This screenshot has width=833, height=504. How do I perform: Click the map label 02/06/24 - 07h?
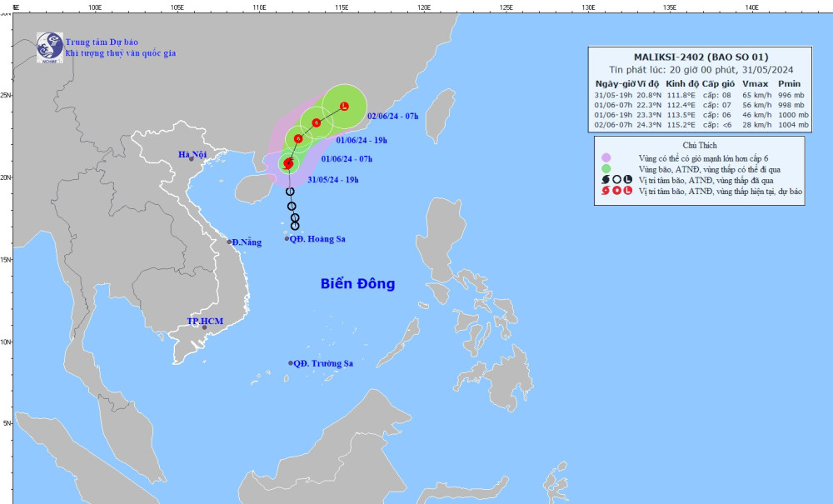[x=393, y=116]
